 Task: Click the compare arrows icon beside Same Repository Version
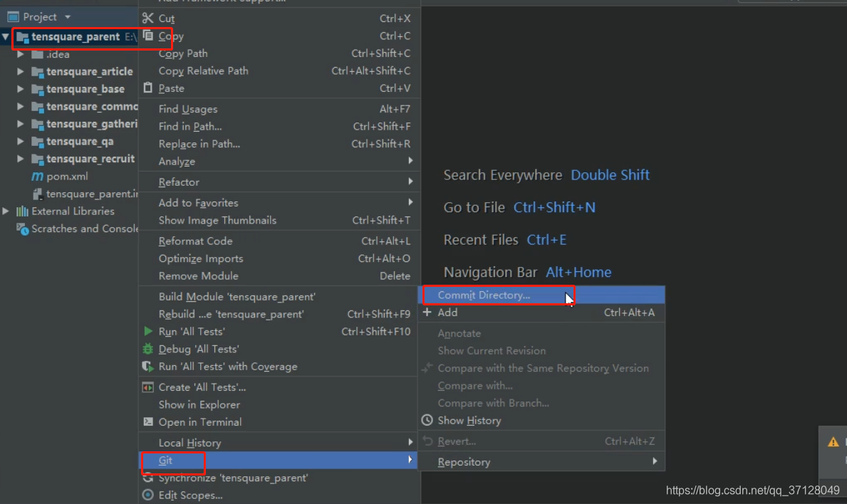(x=427, y=367)
